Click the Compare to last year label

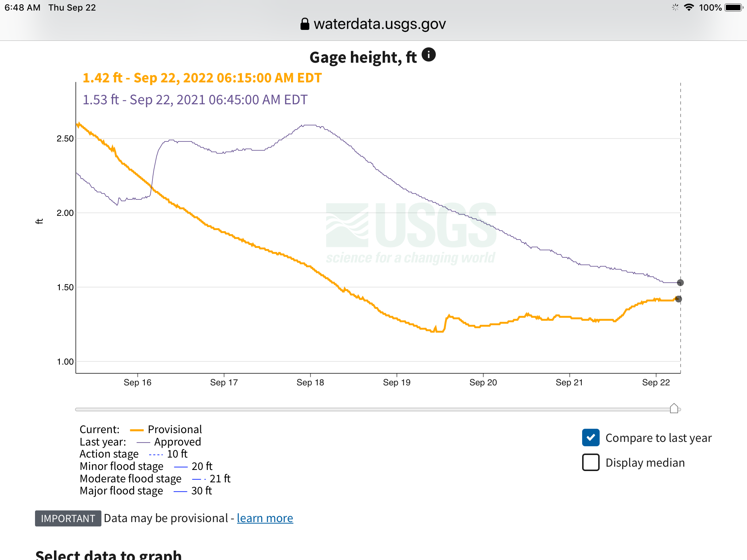click(x=658, y=438)
